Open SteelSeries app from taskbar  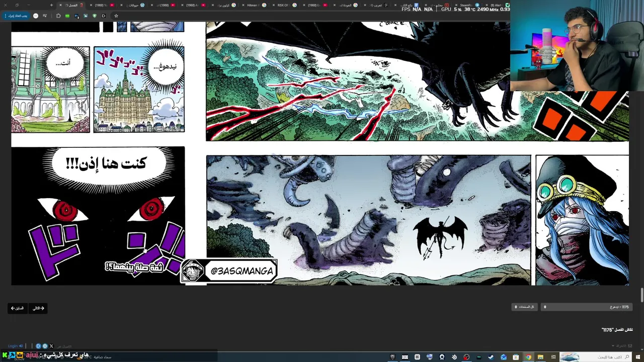click(454, 357)
